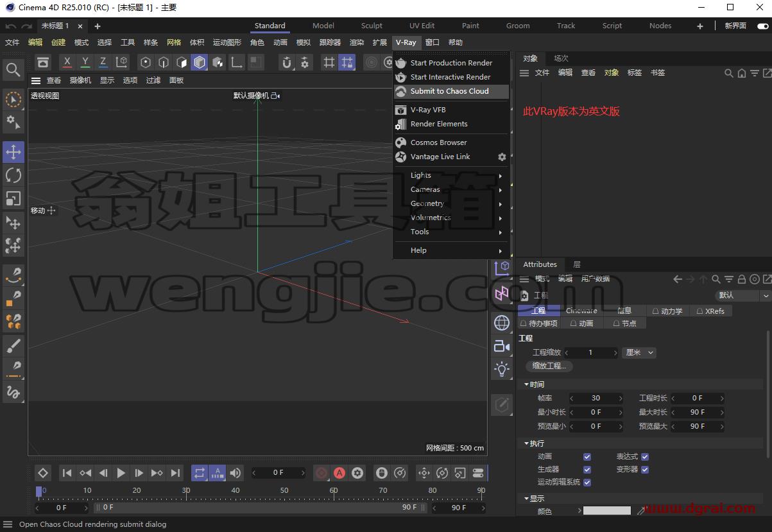Select Edges mode icon
Image resolution: width=772 pixels, height=532 pixels.
click(164, 62)
